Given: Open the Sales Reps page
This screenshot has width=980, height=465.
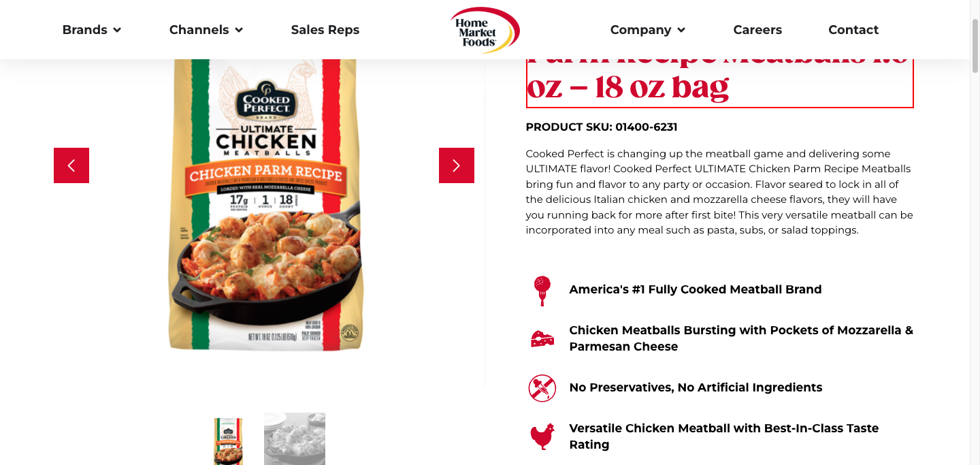Looking at the screenshot, I should pyautogui.click(x=325, y=30).
